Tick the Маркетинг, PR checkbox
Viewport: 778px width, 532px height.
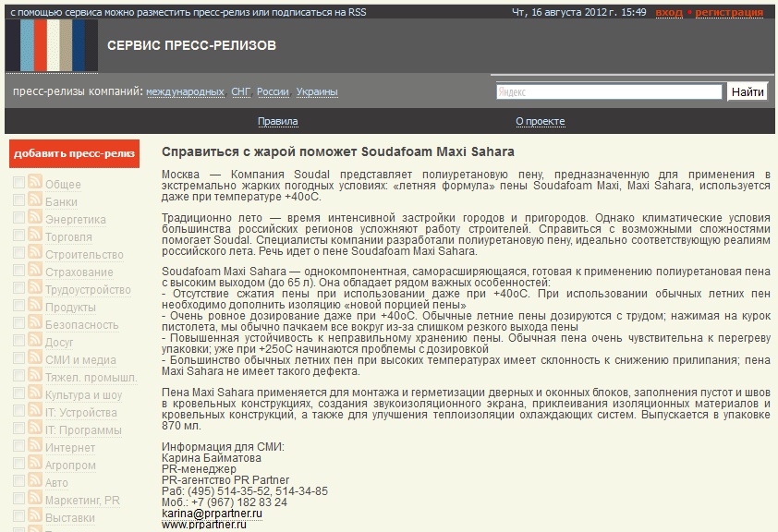(x=18, y=498)
